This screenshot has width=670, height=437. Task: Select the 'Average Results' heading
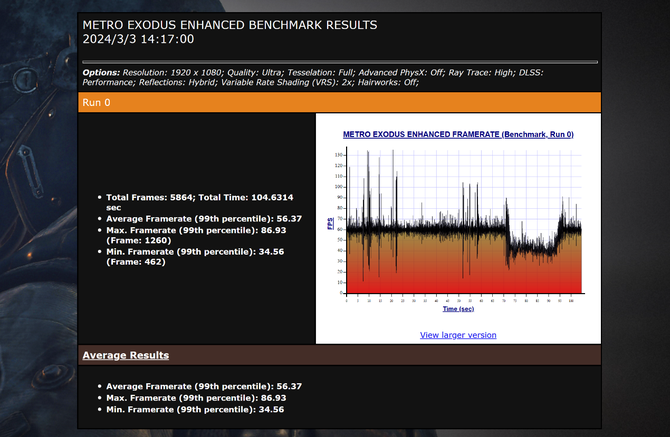126,355
